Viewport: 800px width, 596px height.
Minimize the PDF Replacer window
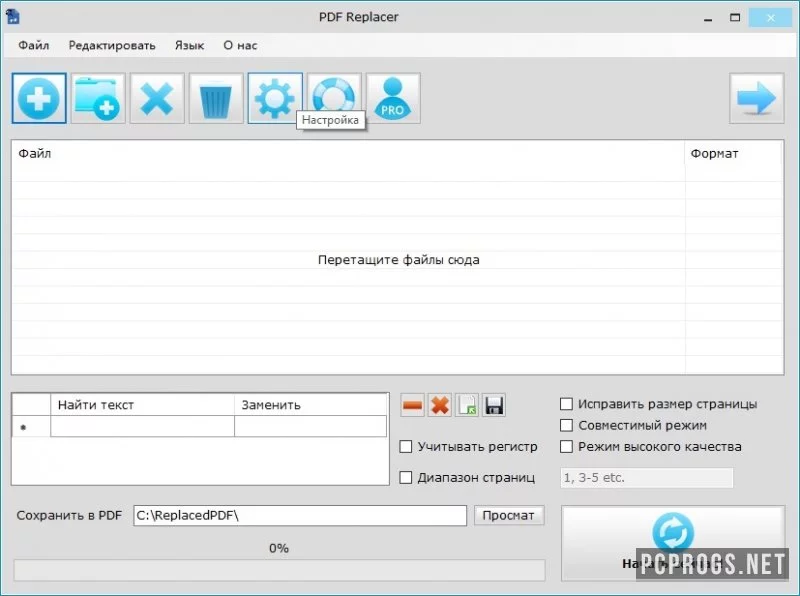pos(708,18)
